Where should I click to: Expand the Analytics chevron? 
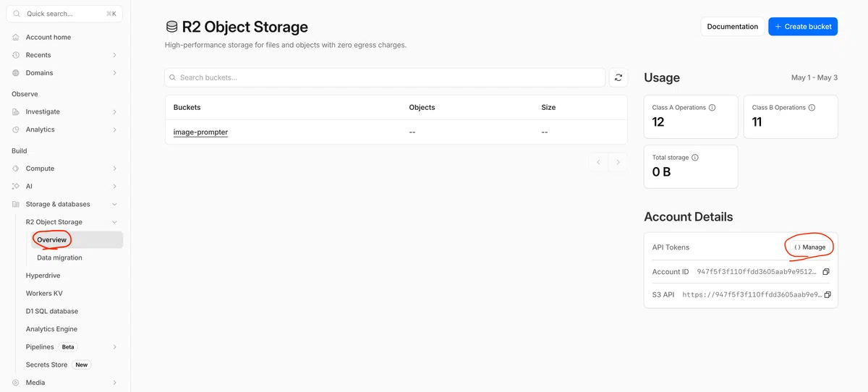(x=115, y=129)
